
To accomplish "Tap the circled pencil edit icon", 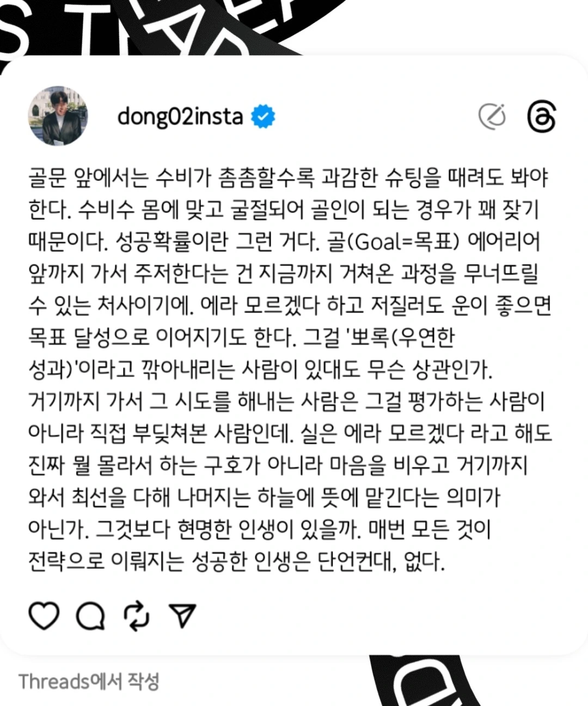I will [492, 117].
